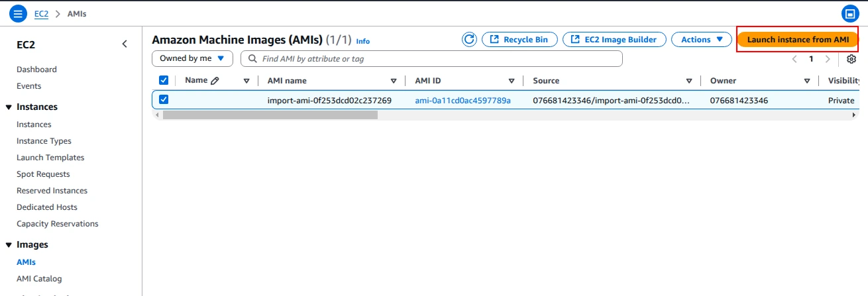The height and width of the screenshot is (296, 868).
Task: Click Launch instance from AMI button
Action: (798, 40)
